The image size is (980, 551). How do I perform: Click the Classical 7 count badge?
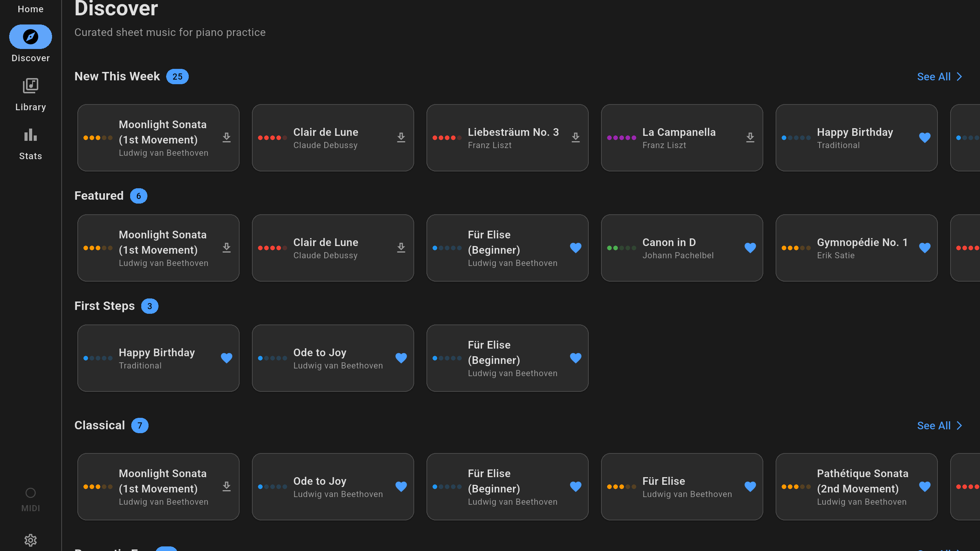(x=140, y=425)
